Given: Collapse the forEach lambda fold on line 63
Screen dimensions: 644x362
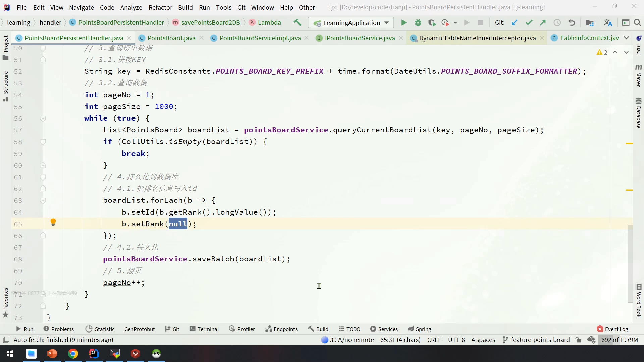Looking at the screenshot, I should [x=43, y=200].
